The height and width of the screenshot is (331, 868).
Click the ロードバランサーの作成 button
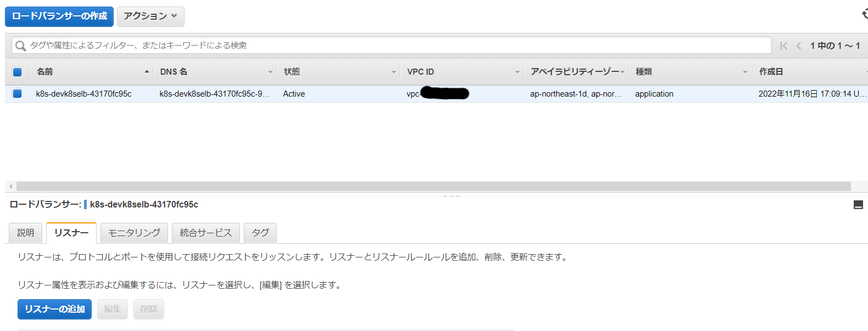tap(59, 16)
